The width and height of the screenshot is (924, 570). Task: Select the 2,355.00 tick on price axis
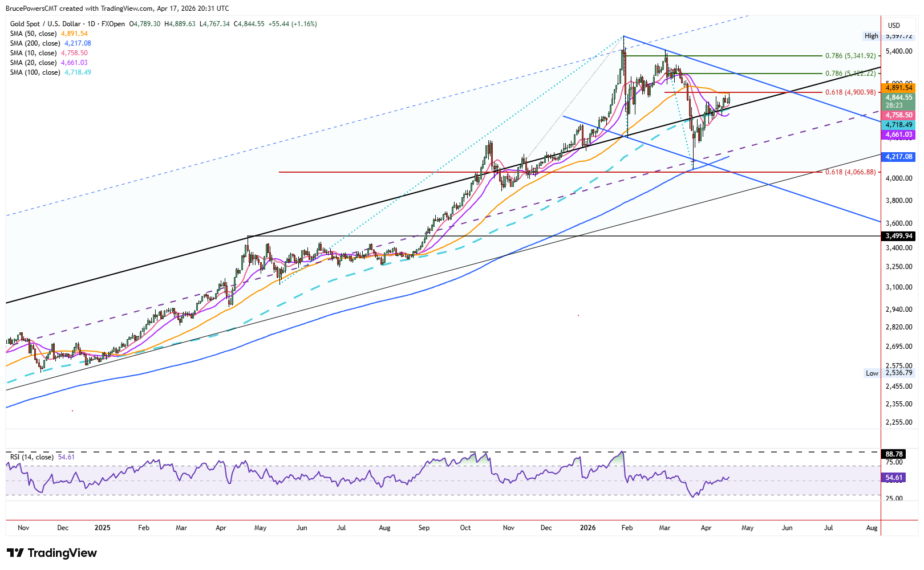898,404
